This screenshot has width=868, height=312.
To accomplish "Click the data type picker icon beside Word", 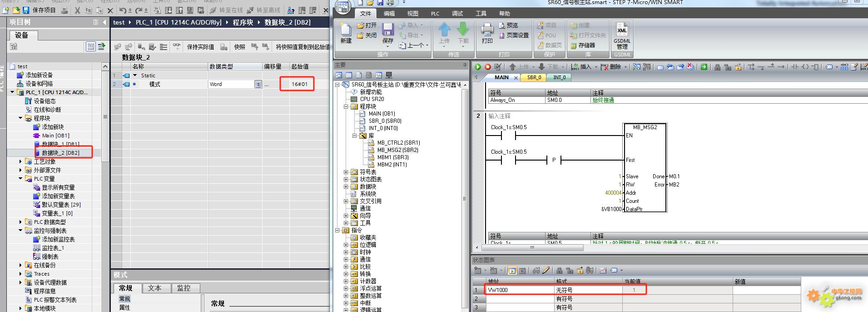I will pos(258,84).
